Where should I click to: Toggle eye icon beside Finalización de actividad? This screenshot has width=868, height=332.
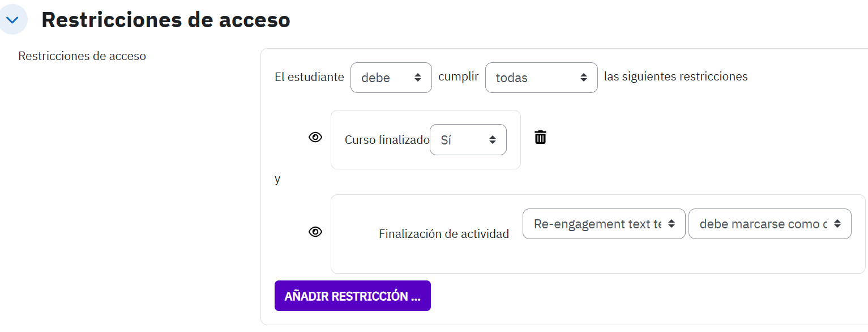[x=315, y=232]
